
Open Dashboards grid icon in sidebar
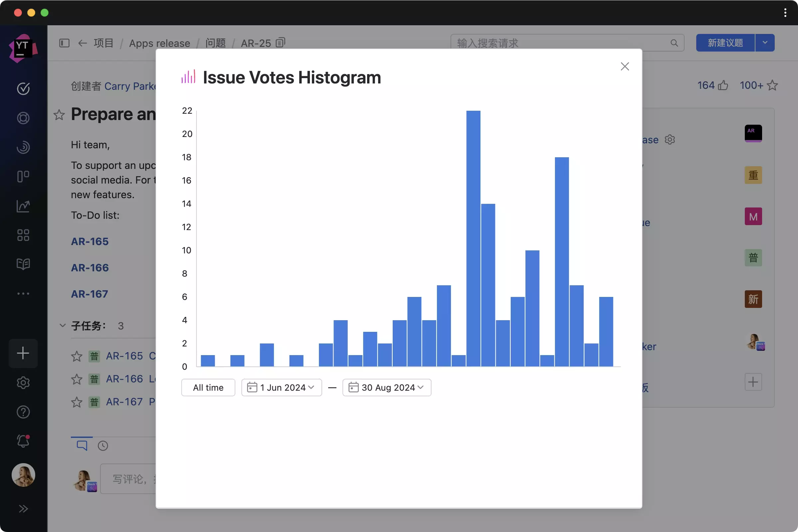(x=23, y=235)
